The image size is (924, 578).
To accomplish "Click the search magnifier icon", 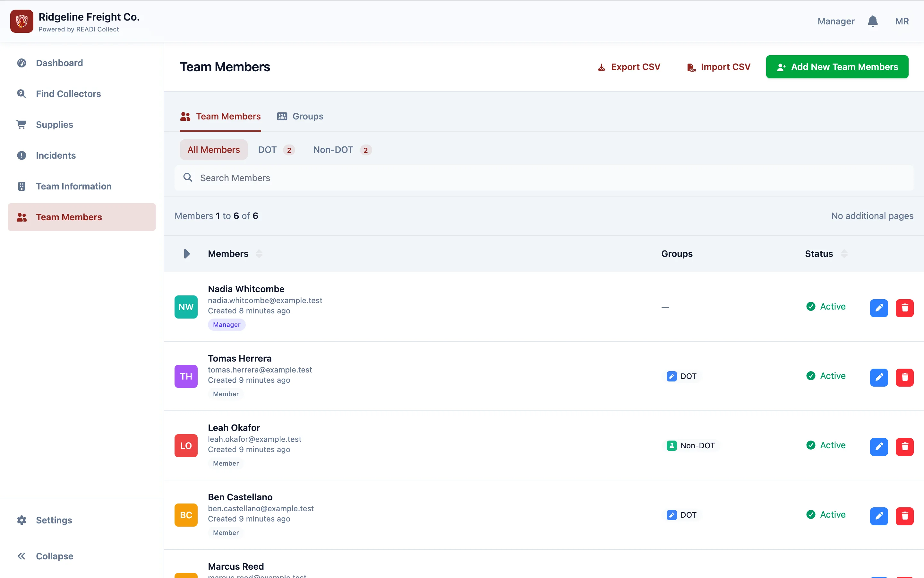I will (187, 177).
